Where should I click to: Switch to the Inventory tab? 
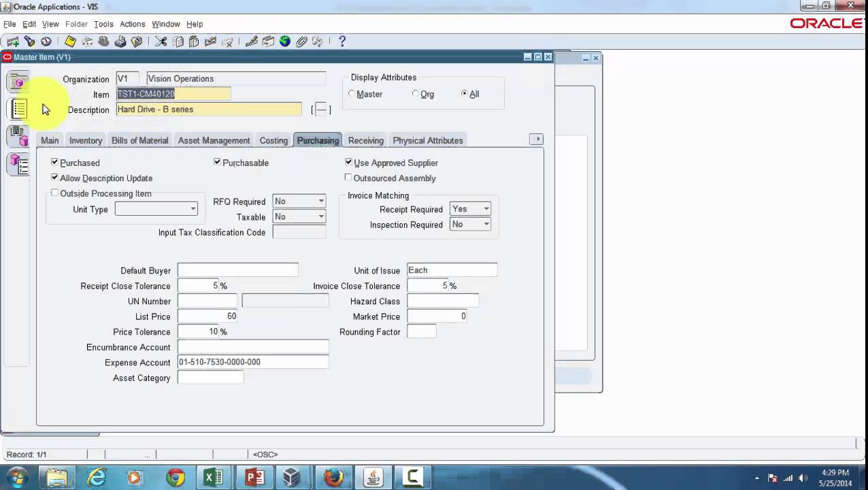pyautogui.click(x=86, y=140)
